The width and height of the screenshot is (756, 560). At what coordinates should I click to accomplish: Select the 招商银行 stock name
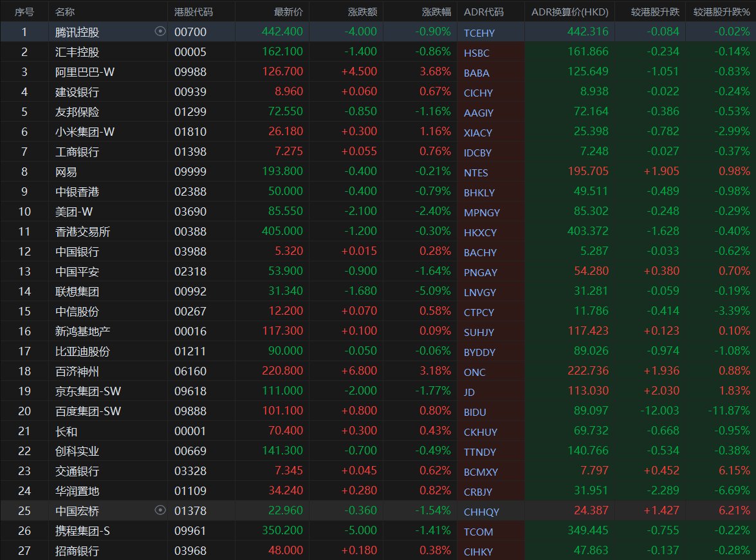coord(77,552)
